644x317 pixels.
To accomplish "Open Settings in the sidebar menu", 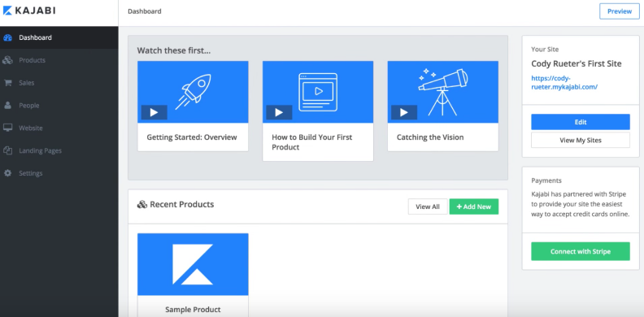I will coord(59,173).
